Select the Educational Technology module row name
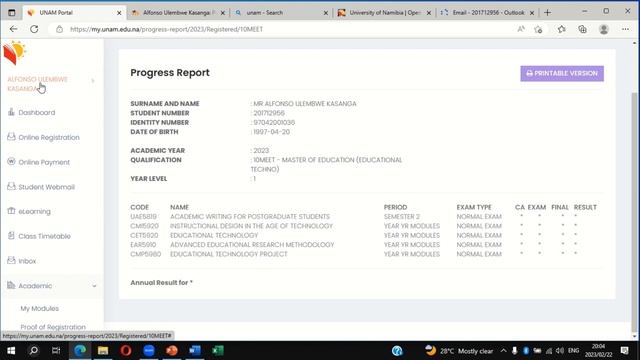 click(214, 236)
